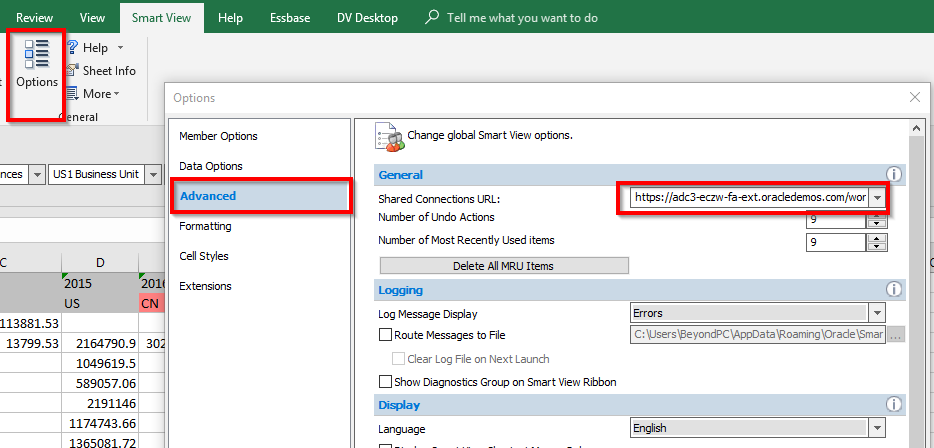
Task: Click Delete All MRU Items button
Action: coord(504,266)
